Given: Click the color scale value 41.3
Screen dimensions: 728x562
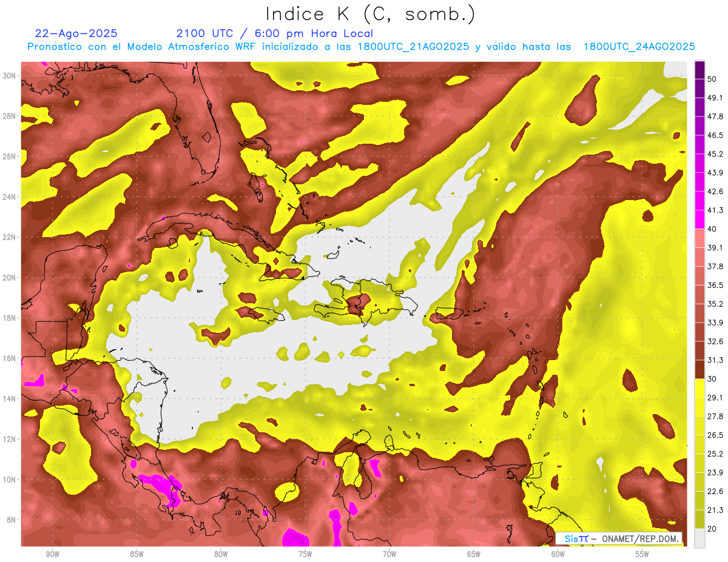Looking at the screenshot, I should point(715,210).
